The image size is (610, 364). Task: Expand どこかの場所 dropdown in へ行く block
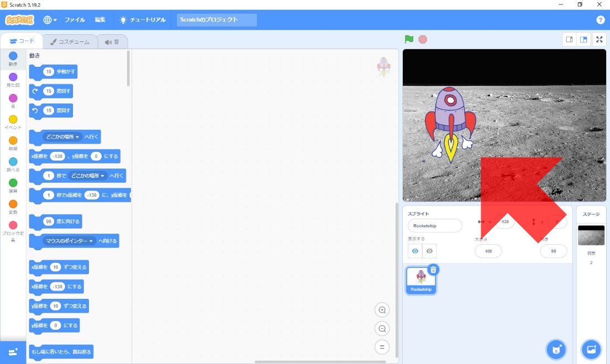[62, 137]
